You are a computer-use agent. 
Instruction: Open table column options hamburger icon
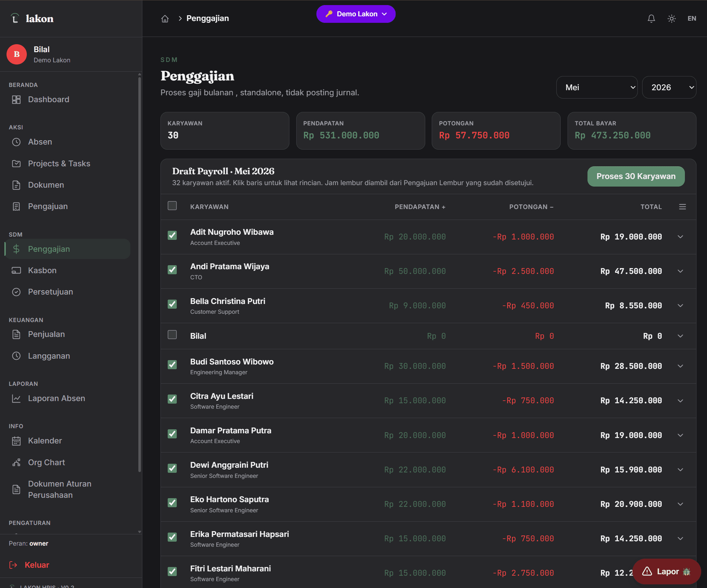(682, 207)
